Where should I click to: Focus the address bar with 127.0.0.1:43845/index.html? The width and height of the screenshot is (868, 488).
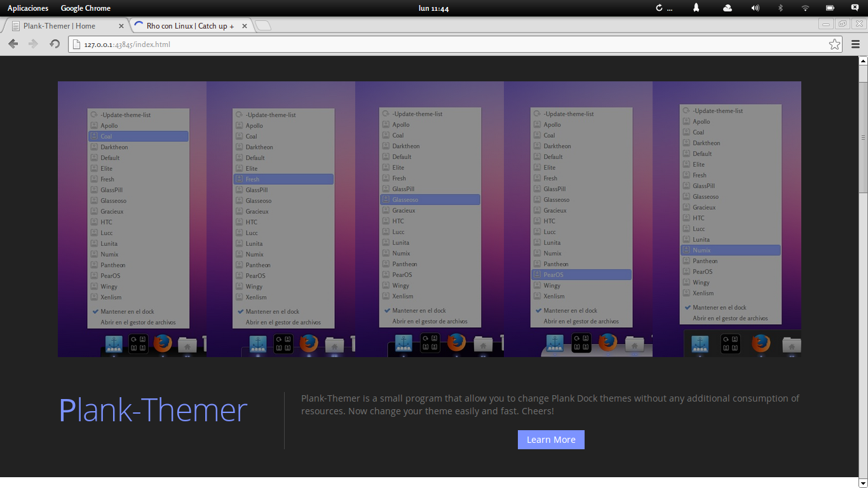tap(455, 44)
